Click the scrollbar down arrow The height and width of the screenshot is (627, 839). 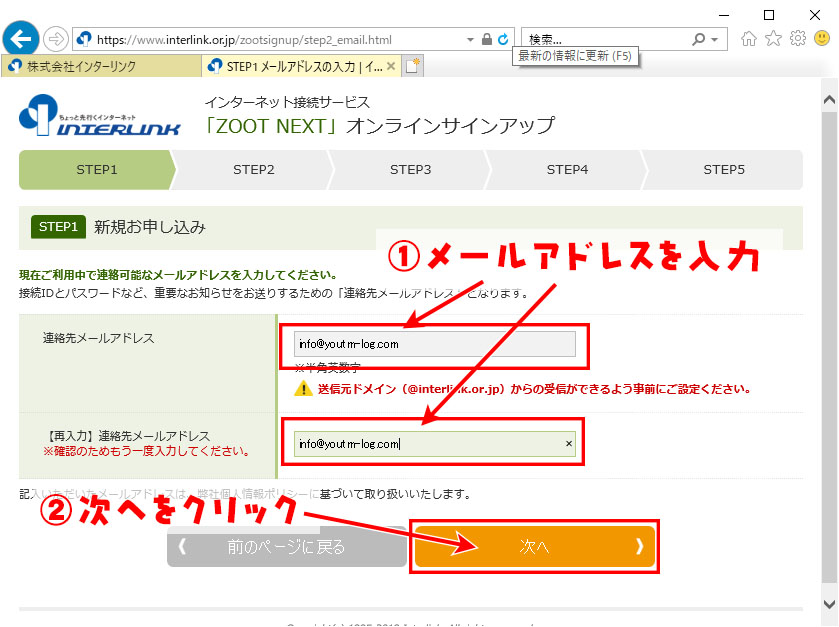pos(829,605)
